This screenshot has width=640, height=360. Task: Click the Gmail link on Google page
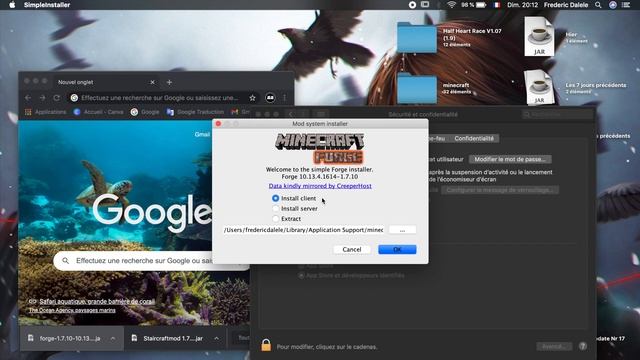click(202, 134)
